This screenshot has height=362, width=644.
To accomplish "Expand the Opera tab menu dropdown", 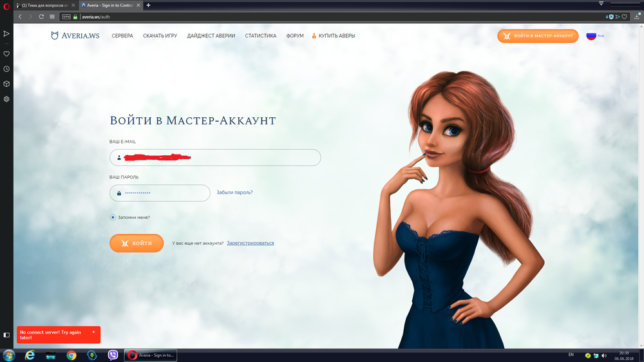I will pyautogui.click(x=601, y=4).
